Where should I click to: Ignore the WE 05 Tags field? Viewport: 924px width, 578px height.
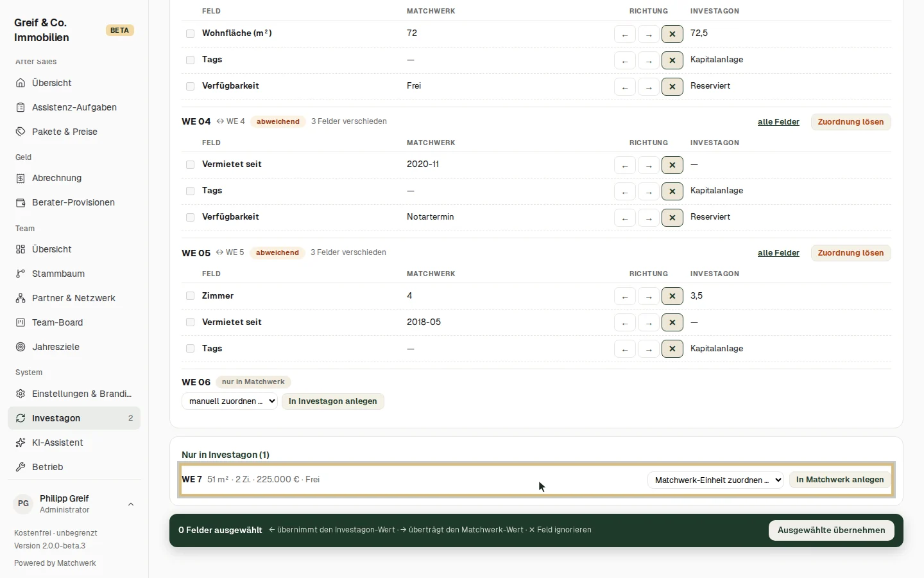click(x=672, y=349)
